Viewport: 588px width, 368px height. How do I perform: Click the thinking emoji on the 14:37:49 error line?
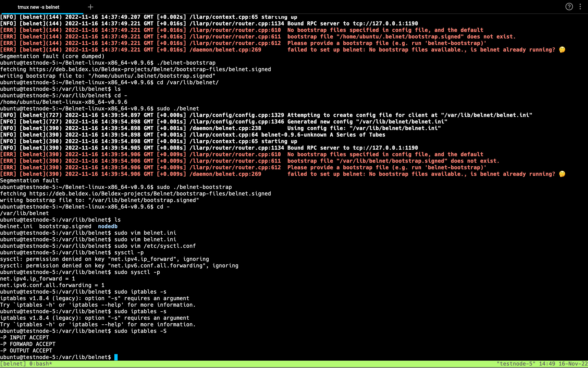562,50
